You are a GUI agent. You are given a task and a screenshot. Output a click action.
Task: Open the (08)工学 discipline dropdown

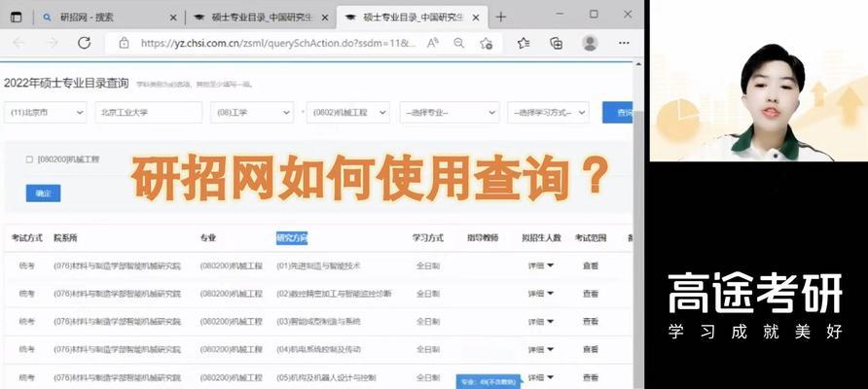click(x=252, y=113)
